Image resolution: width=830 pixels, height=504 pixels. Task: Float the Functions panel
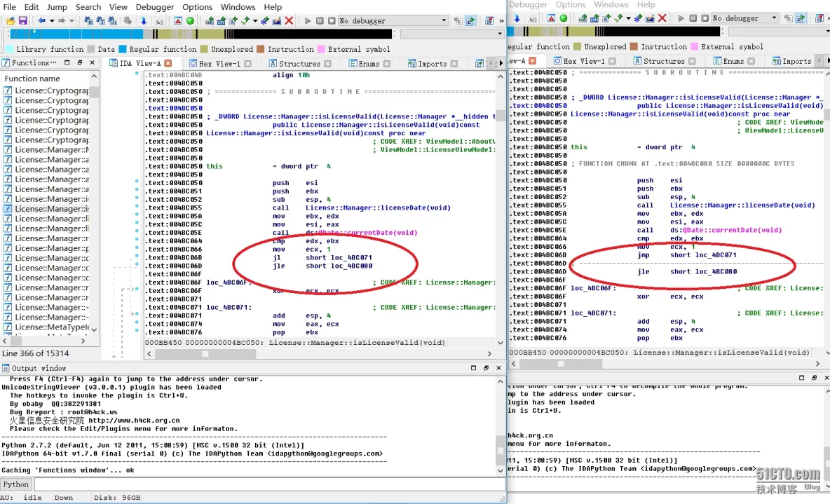pos(79,62)
